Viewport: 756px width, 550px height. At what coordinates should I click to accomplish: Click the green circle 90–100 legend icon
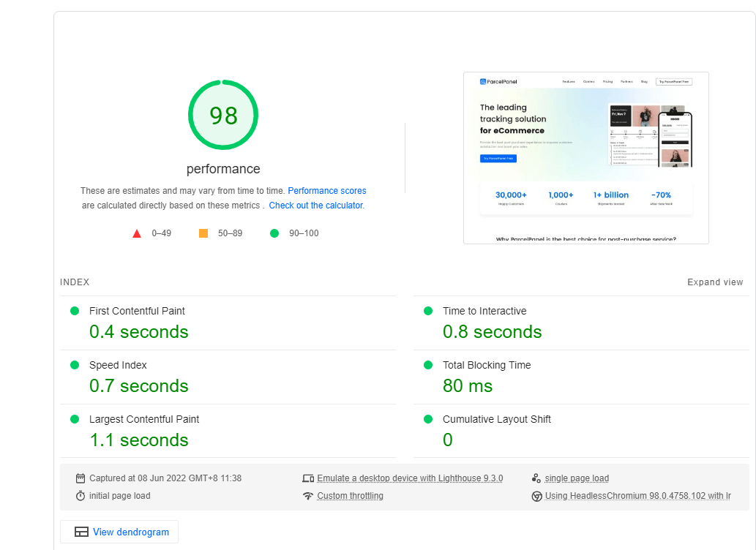coord(274,233)
